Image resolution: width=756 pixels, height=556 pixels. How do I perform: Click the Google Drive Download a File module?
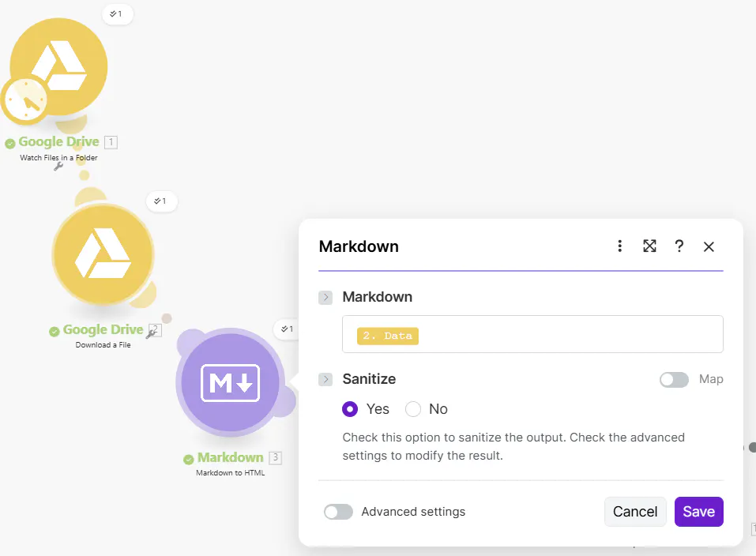coord(103,254)
